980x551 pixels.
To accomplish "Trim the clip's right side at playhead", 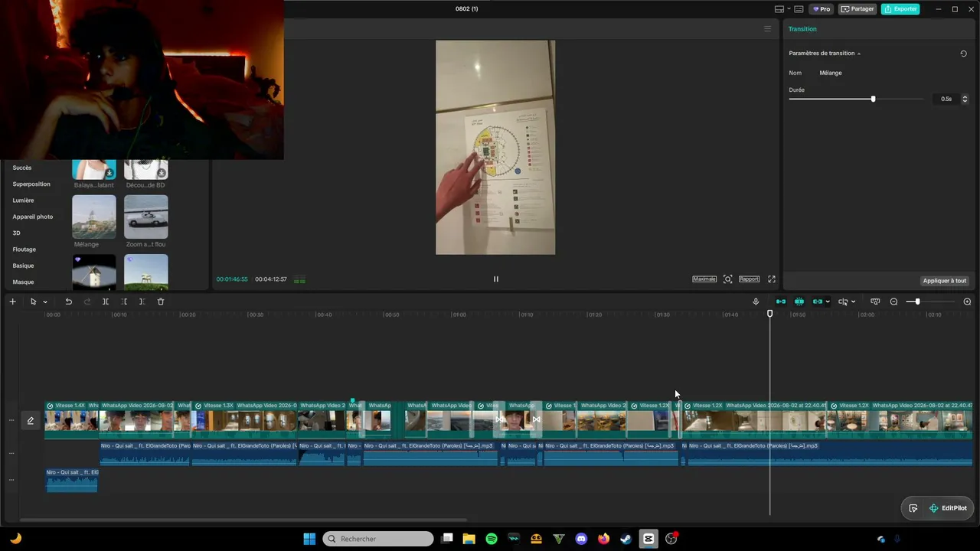I will point(142,302).
